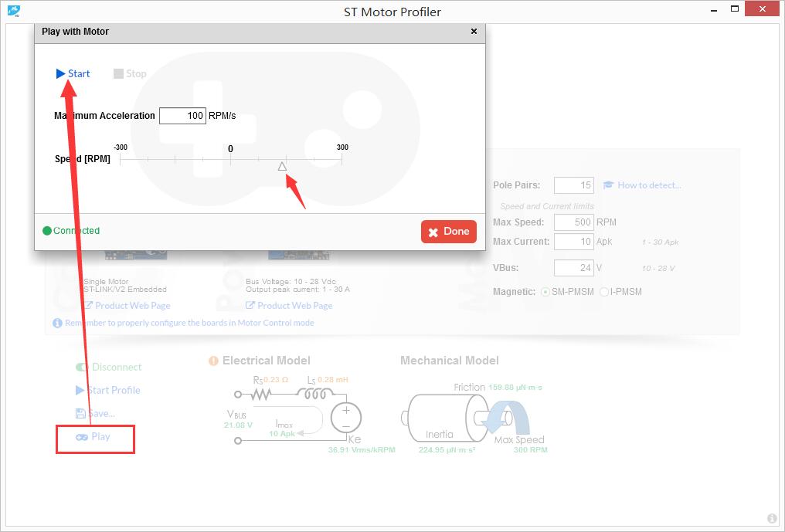
Task: Click the Ls 0.28 mH inductance value
Action: tap(332, 380)
